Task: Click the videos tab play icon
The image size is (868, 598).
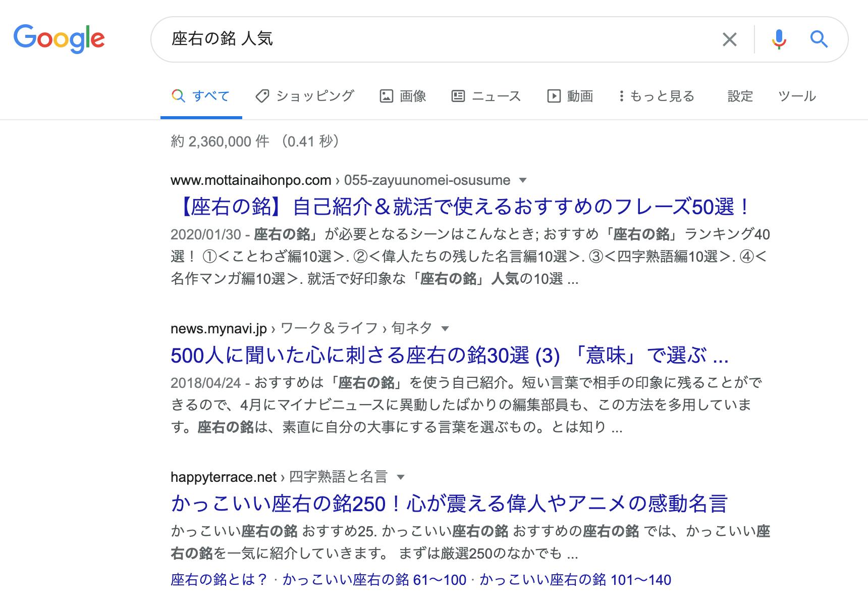Action: coord(554,96)
